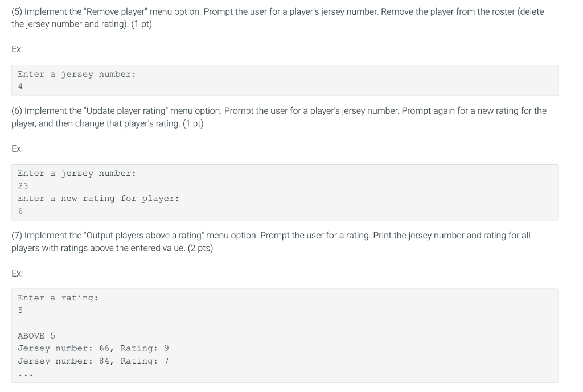Click the "Enter a rating:" prompt line
This screenshot has width=583, height=392.
pos(58,298)
